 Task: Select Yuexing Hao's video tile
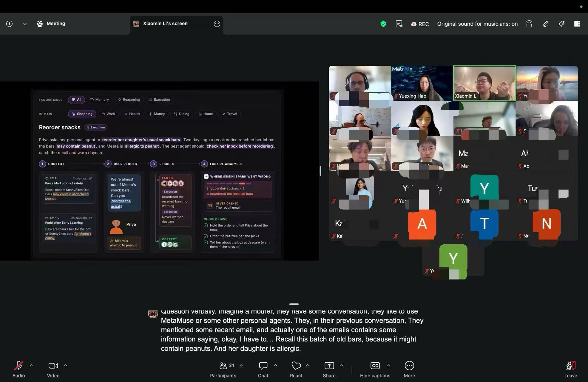point(422,83)
